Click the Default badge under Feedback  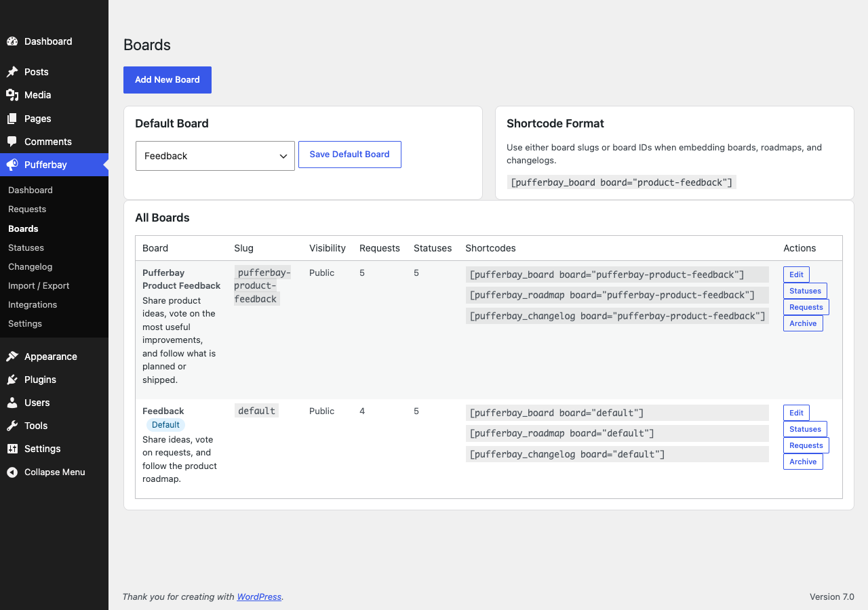click(165, 425)
